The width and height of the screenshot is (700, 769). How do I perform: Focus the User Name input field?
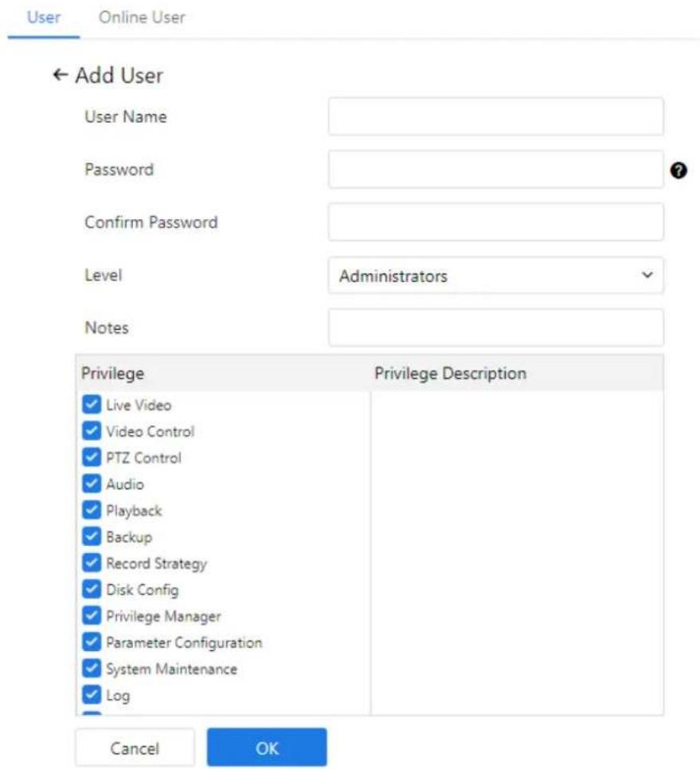click(495, 116)
